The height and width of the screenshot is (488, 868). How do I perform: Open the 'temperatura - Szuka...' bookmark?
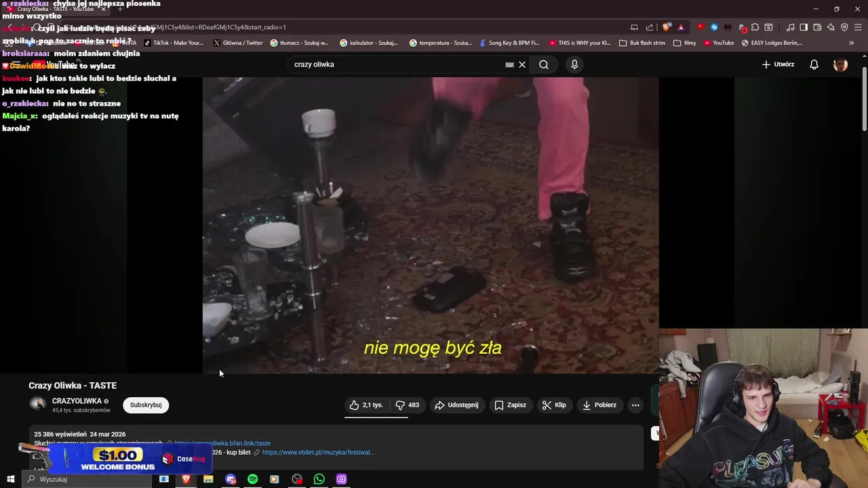pos(441,43)
